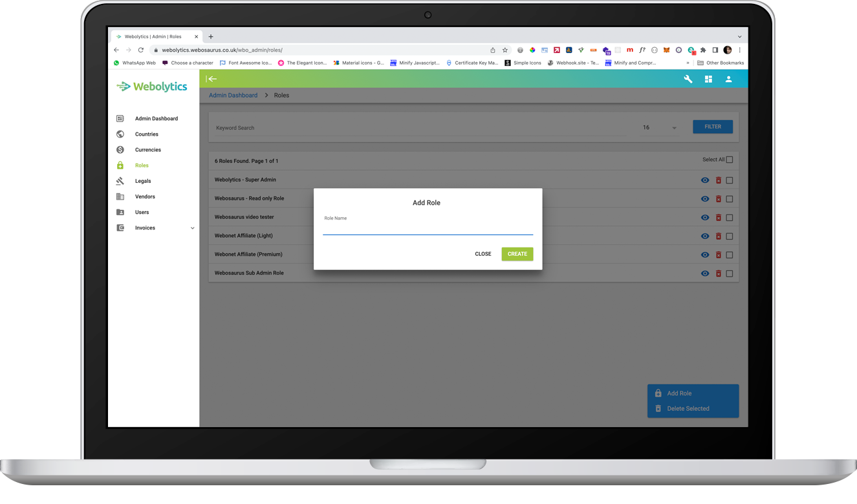The height and width of the screenshot is (504, 857).
Task: Follow the Admin Dashboard breadcrumb link
Action: point(233,95)
